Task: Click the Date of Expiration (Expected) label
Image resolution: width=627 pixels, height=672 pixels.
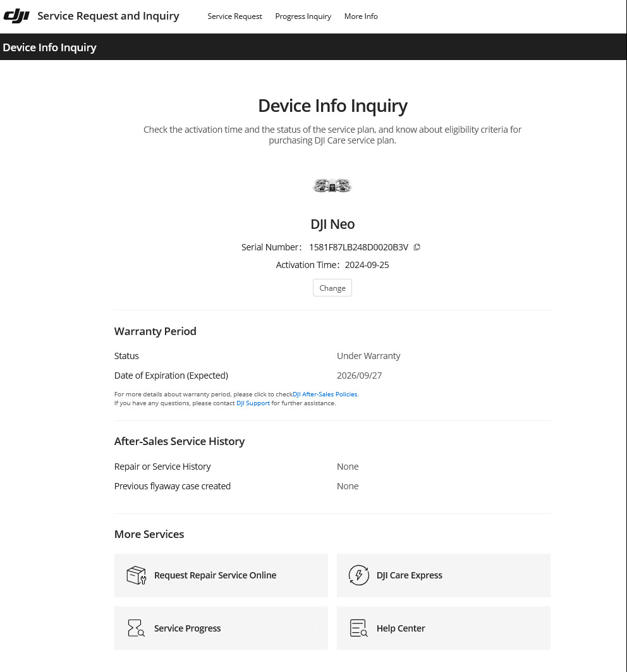Action: tap(171, 376)
